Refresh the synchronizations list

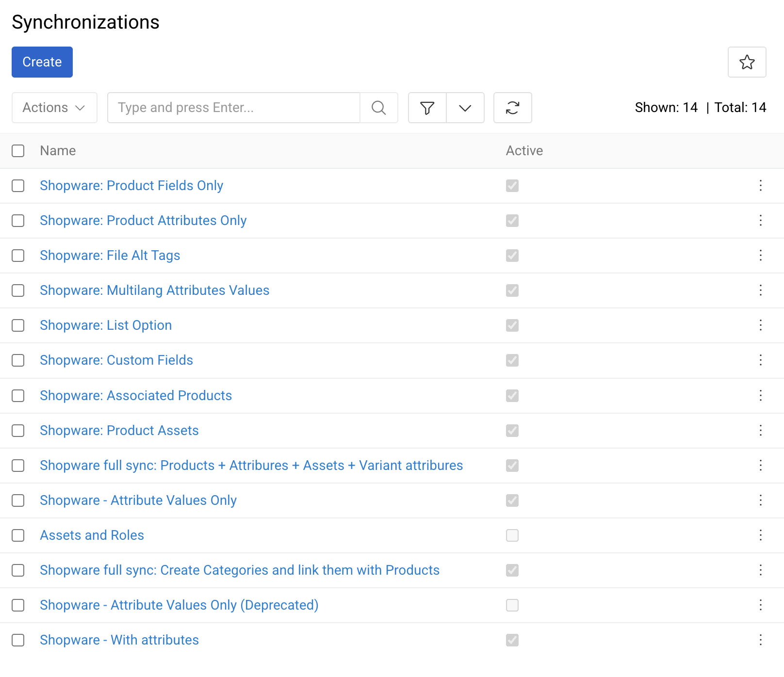click(512, 108)
